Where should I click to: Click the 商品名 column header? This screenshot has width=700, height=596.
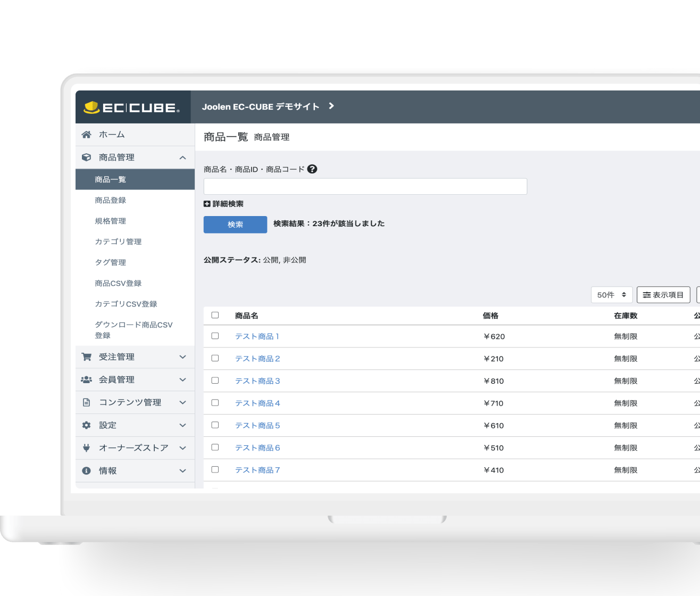pos(247,316)
